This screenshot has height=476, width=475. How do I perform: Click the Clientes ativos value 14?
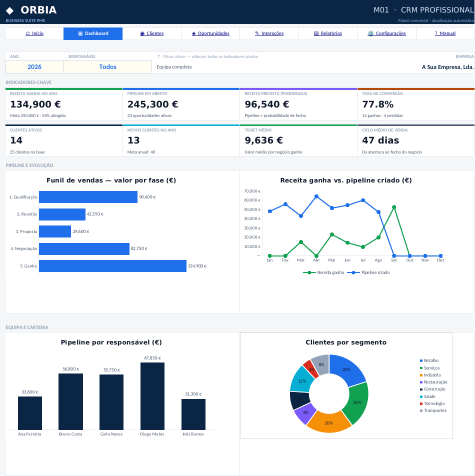tap(16, 140)
